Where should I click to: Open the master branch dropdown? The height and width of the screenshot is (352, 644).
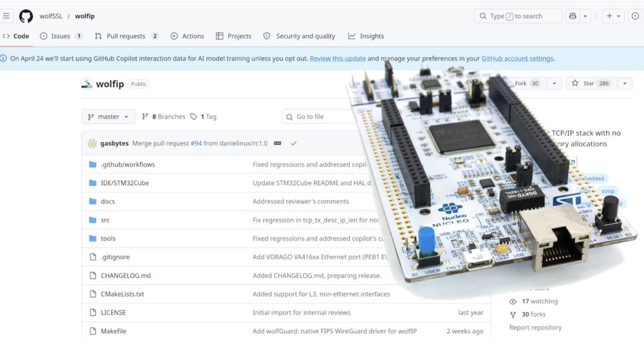[108, 116]
